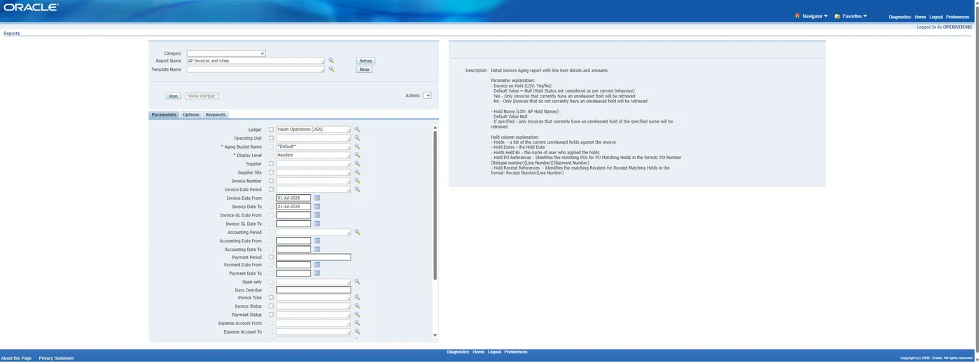Image resolution: width=980 pixels, height=363 pixels.
Task: Click into the Payment Period text field
Action: coord(314,257)
